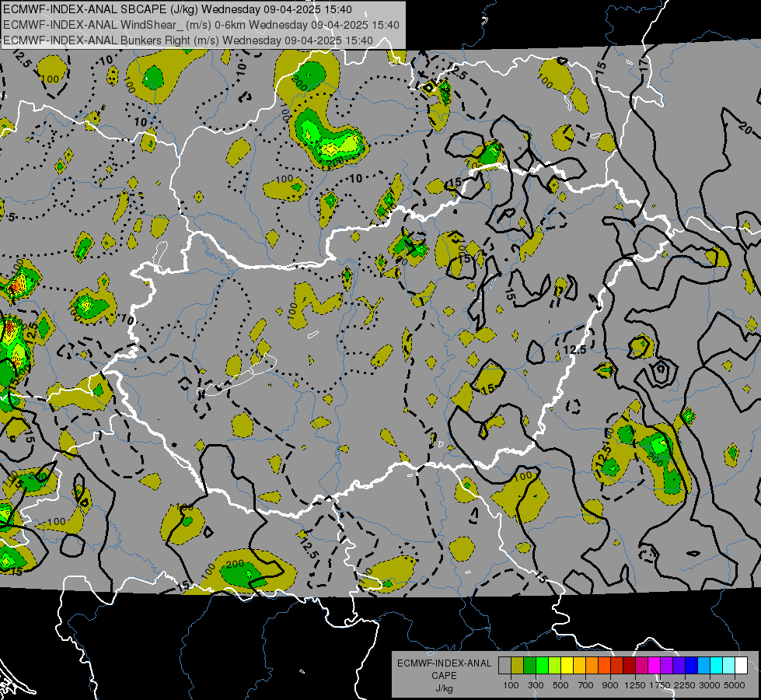761x700 pixels.
Task: Click the pure blue legend swatch
Action: (x=692, y=666)
